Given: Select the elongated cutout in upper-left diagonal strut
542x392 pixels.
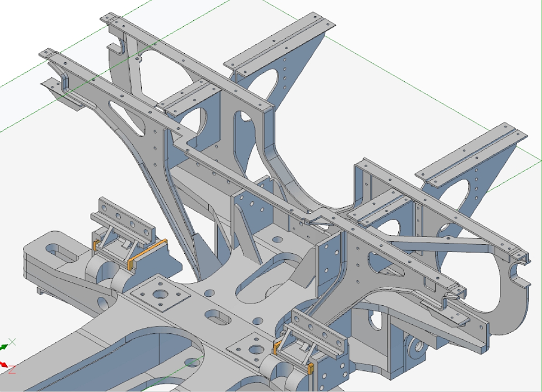Looking at the screenshot, I should click(x=127, y=117).
